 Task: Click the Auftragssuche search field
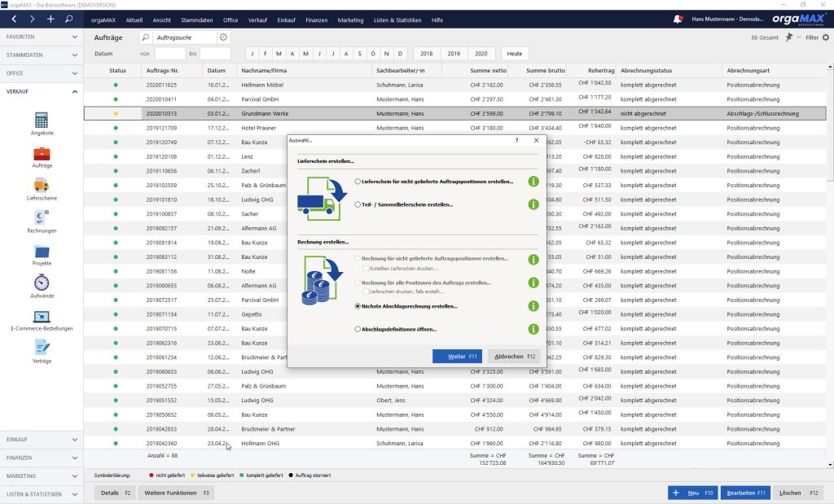click(185, 37)
